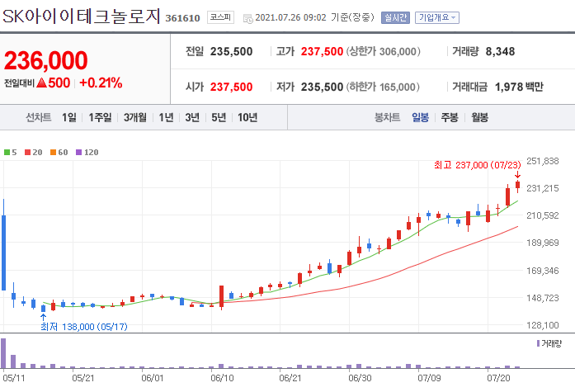
Task: Click the 251,838 price axis label
Action: click(x=543, y=161)
